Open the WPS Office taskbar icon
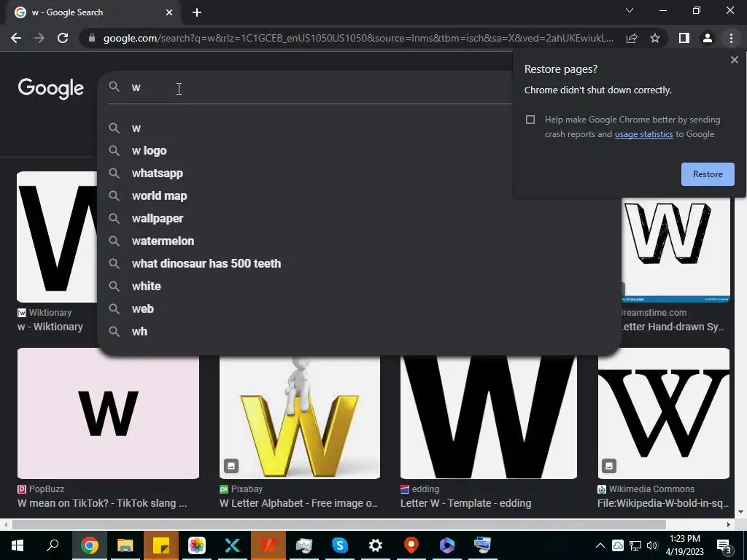747x560 pixels. [x=268, y=545]
